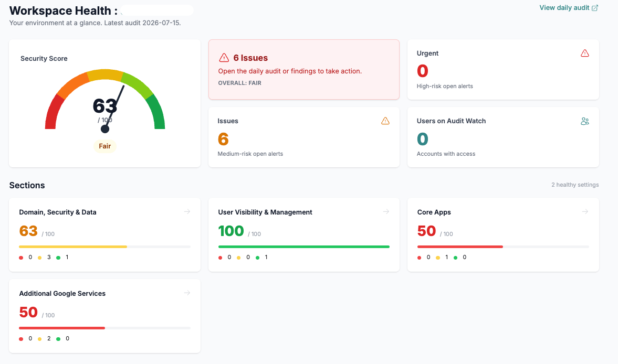Click the green progress bar in User Visibility card
Screen dimensions: 618x364
coord(304,247)
